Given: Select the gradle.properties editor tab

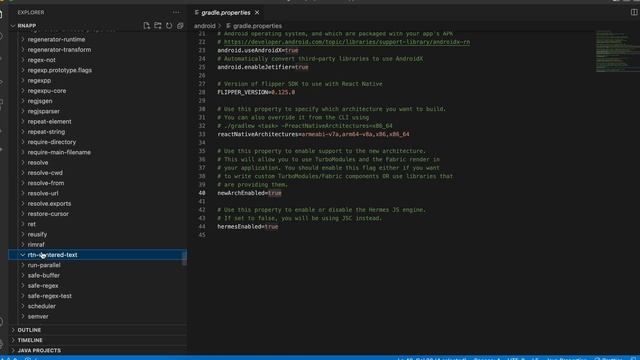Looking at the screenshot, I should pos(226,13).
